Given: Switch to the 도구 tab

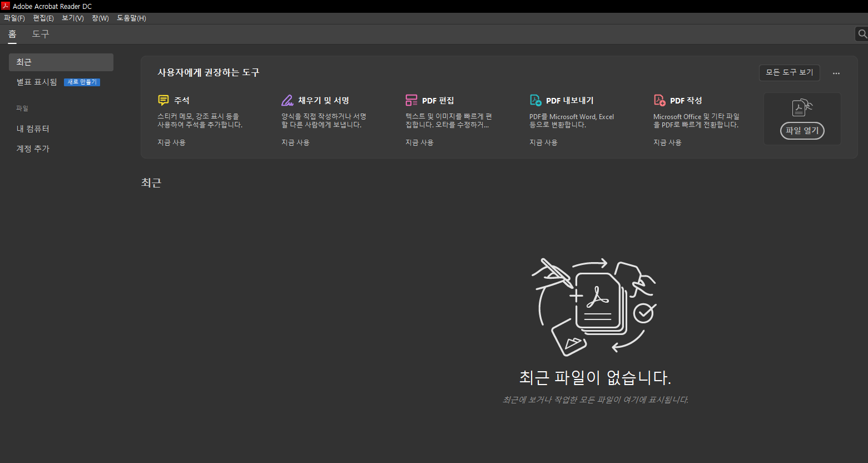Looking at the screenshot, I should pos(41,34).
